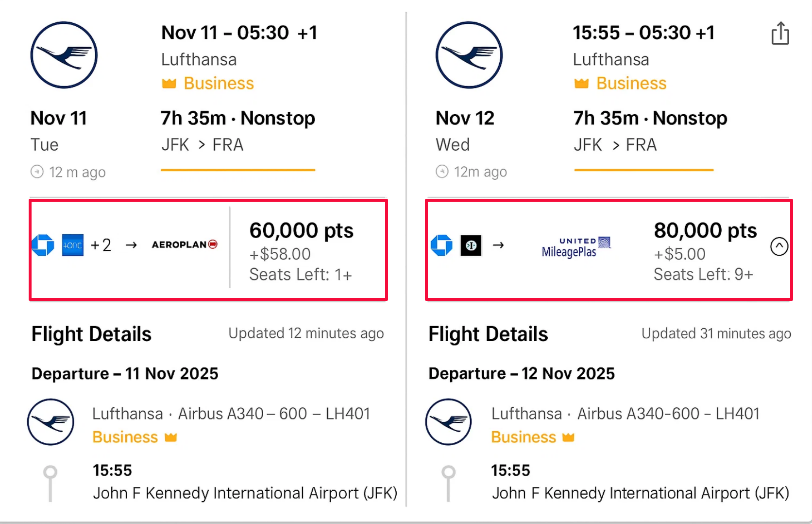
Task: Click the Lufthansa airline logo on Nov 11 flight
Action: click(x=64, y=55)
